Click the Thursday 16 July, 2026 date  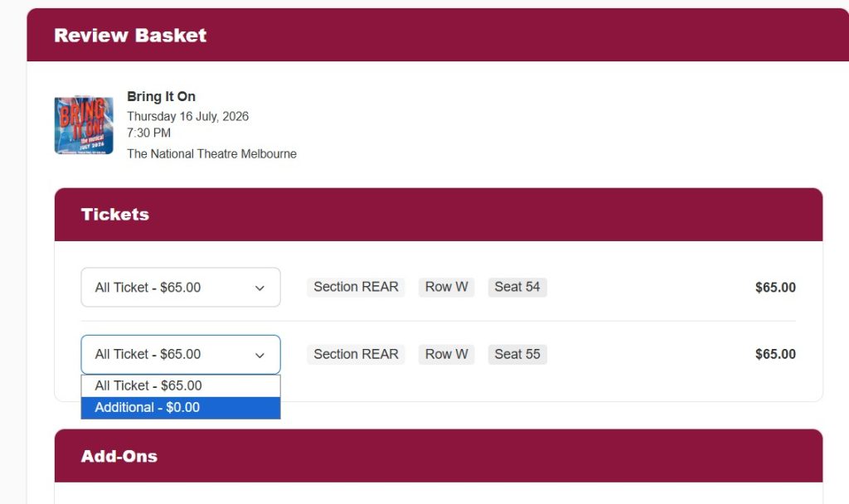click(x=188, y=116)
